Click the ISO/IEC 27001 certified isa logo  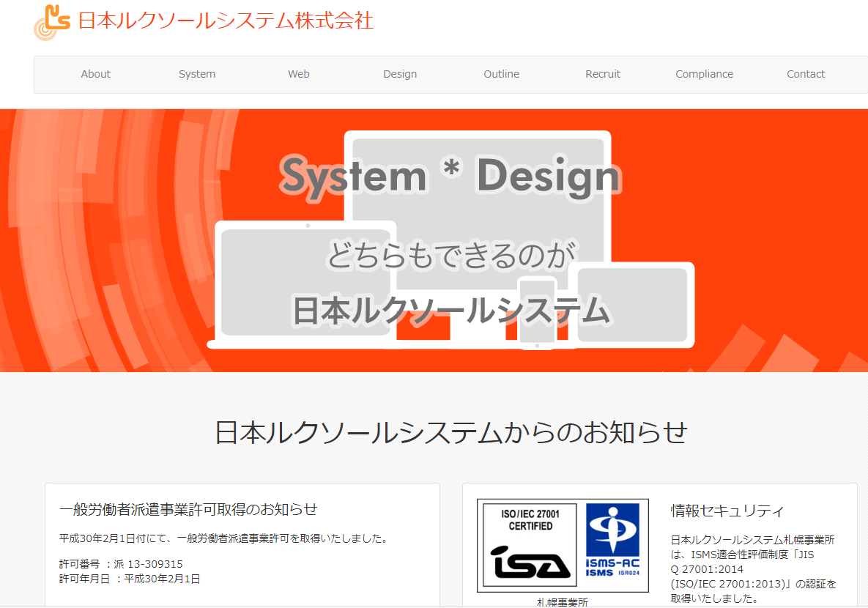[x=530, y=545]
